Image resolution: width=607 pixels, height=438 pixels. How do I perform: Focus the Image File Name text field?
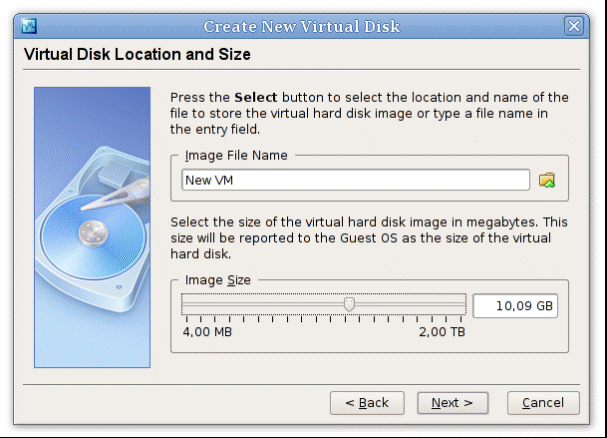355,180
